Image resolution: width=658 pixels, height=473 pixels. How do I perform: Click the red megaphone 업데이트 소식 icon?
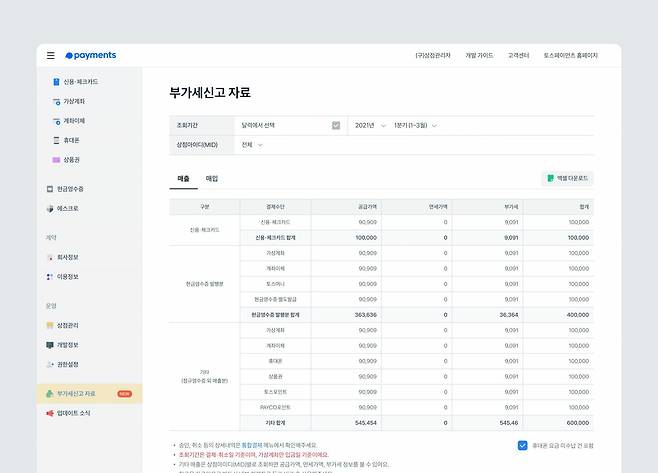50,413
